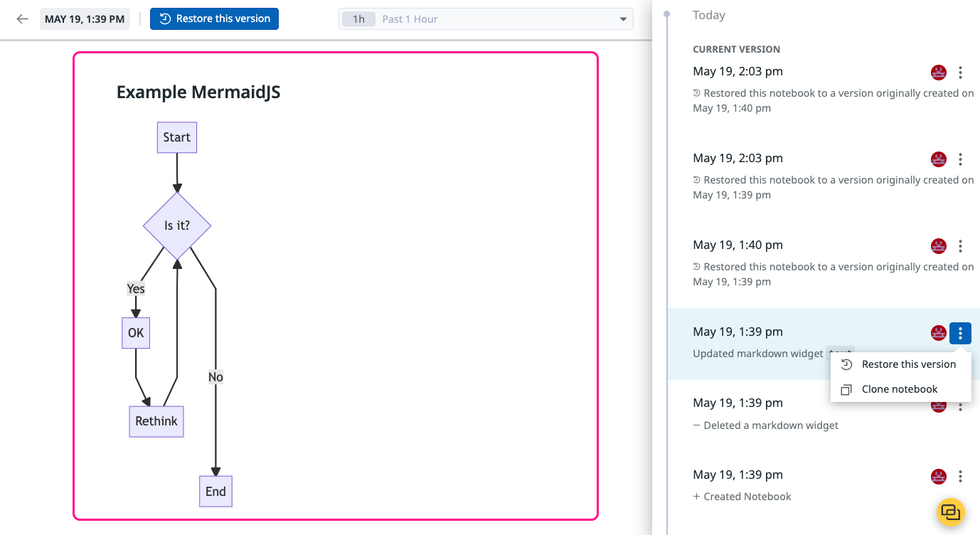Choose Clone notebook from context menu
The width and height of the screenshot is (980, 535).
click(900, 389)
